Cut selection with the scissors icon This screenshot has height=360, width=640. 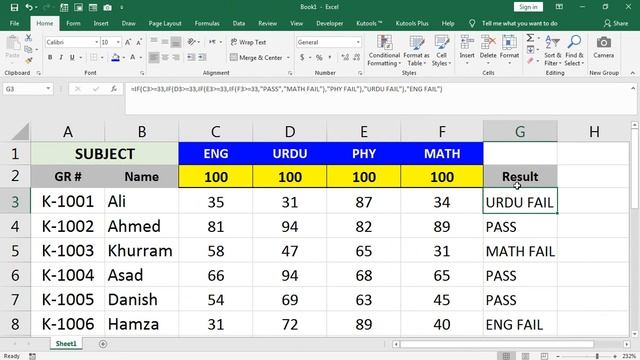[x=28, y=38]
